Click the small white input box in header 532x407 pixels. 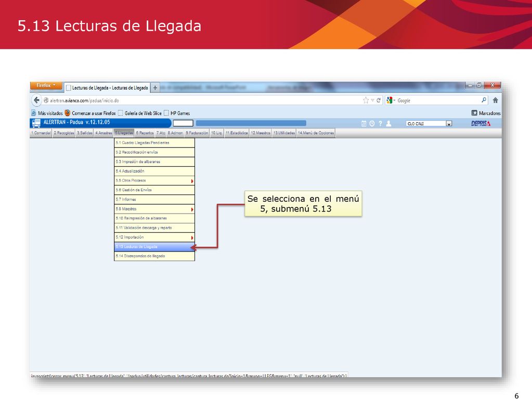point(183,123)
